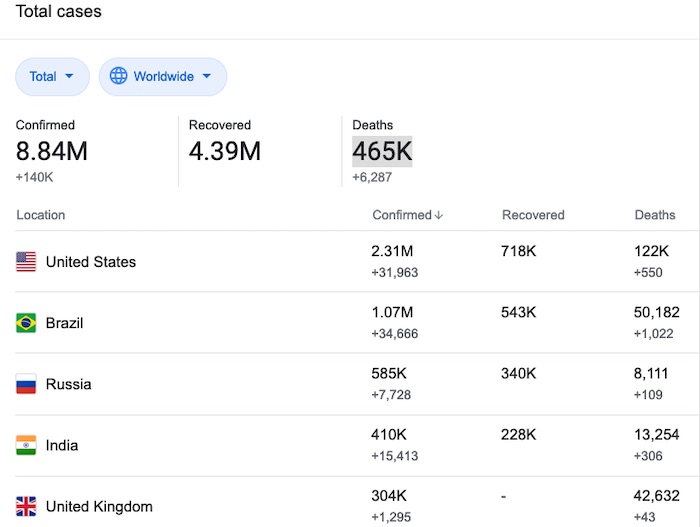Select the United Kingdom country name
This screenshot has width=700, height=527.
pos(99,506)
